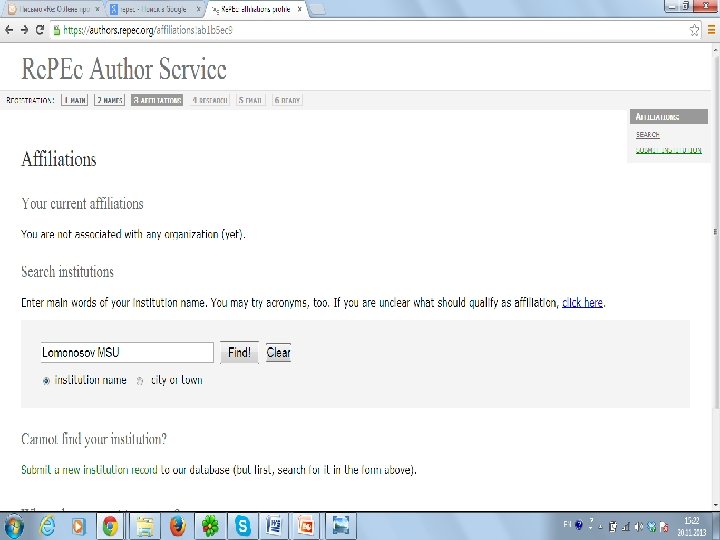This screenshot has height=540, width=720.
Task: Click the system clock showing 15:22
Action: (x=692, y=526)
